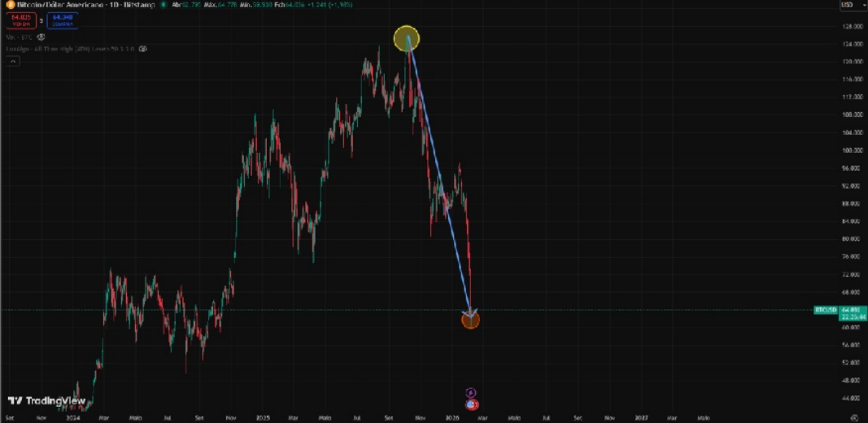
Task: Click the BTCUSD price label on axis
Action: click(x=826, y=310)
